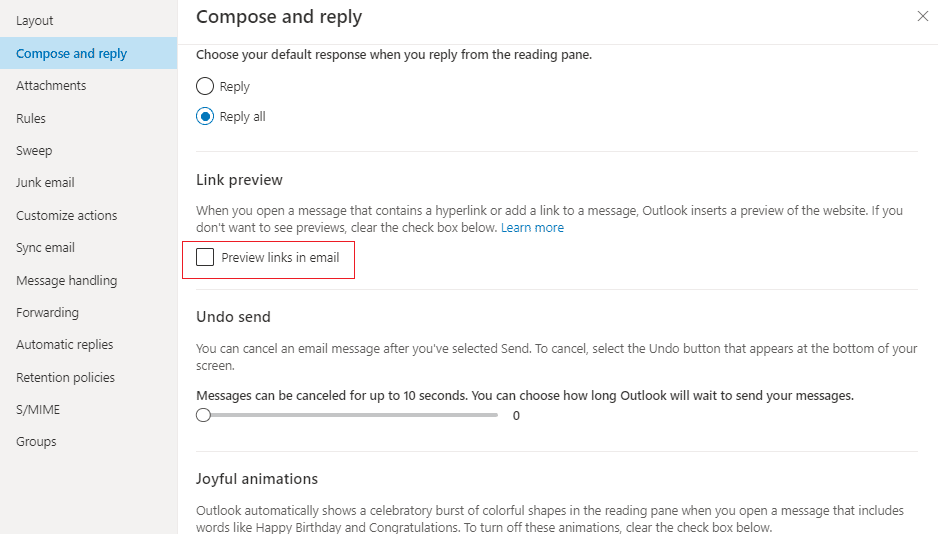
Task: Close the Compose and reply settings panel
Action: 921,16
